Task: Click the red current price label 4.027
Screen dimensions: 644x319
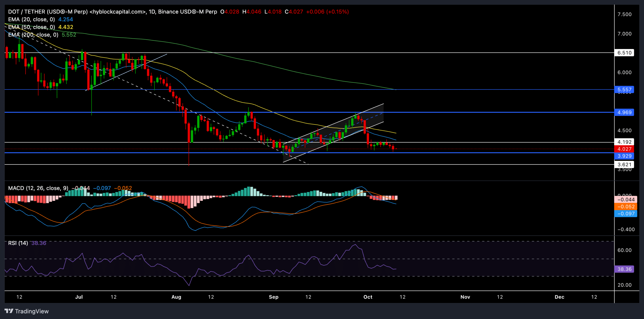Action: (x=624, y=149)
